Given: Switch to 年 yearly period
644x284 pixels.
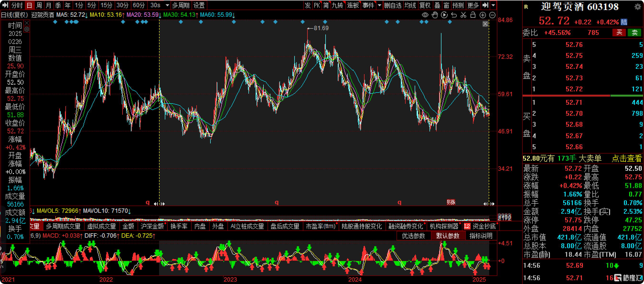Looking at the screenshot, I should 68,5.
